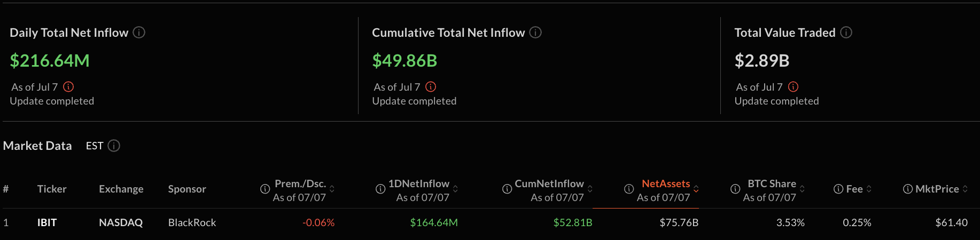Click info icon beside Daily Total Net Inflow

(139, 33)
